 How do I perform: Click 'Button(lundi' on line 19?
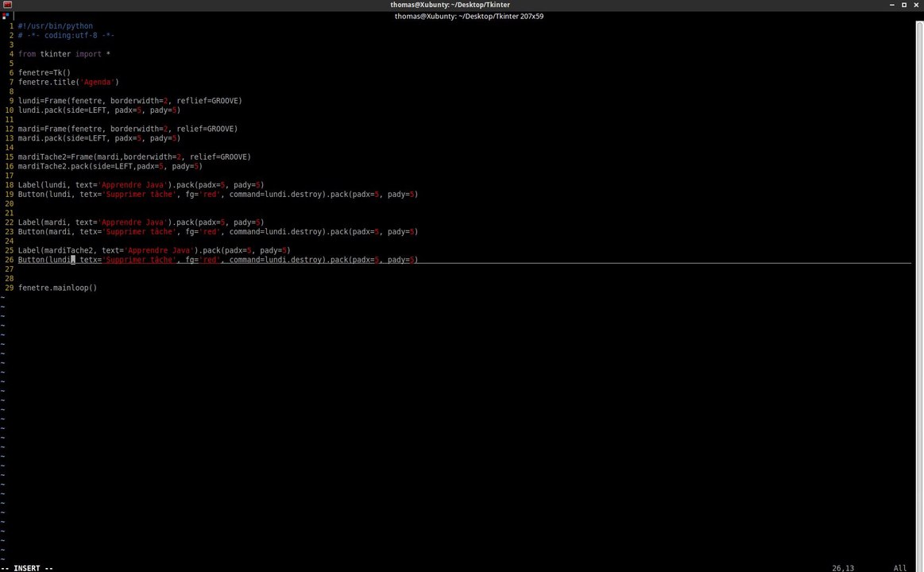coord(44,195)
